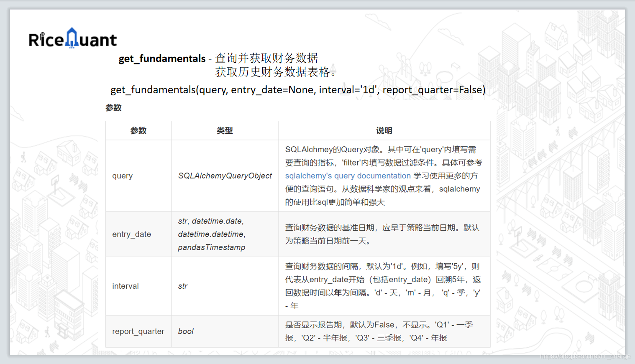Click the pandasTimestamp type text
Screen dimensions: 635x364
(212, 247)
